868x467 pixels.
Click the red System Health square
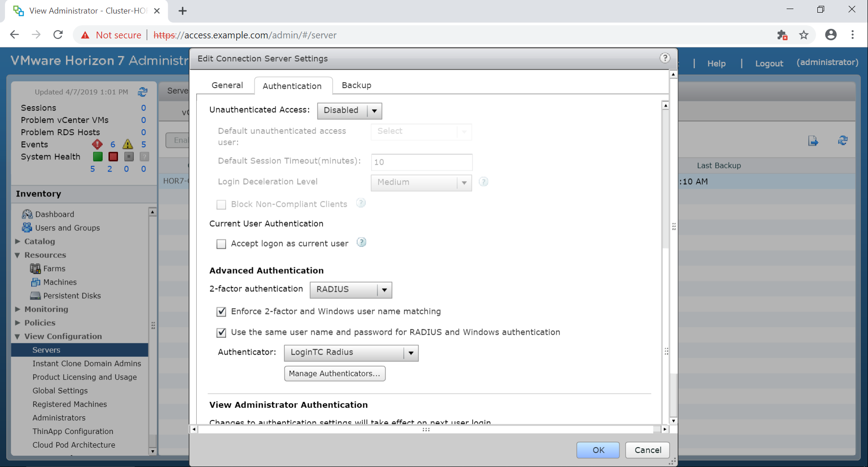(x=113, y=157)
